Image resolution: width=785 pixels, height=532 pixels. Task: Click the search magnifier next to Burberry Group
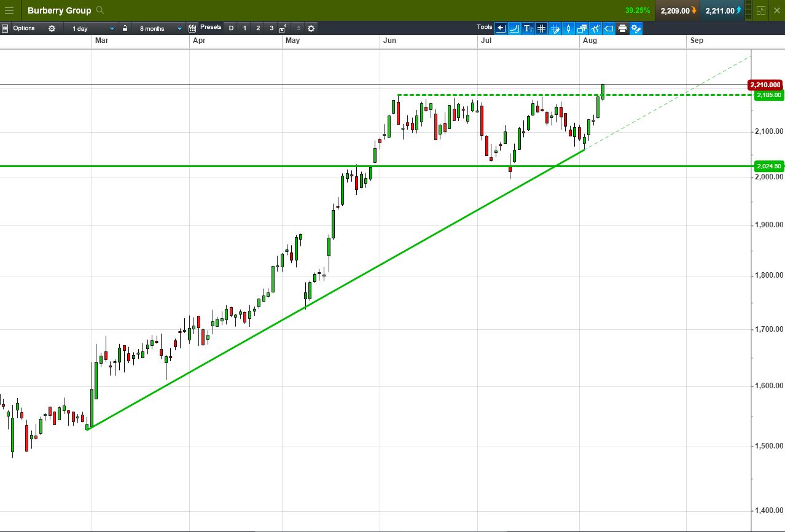(x=101, y=10)
